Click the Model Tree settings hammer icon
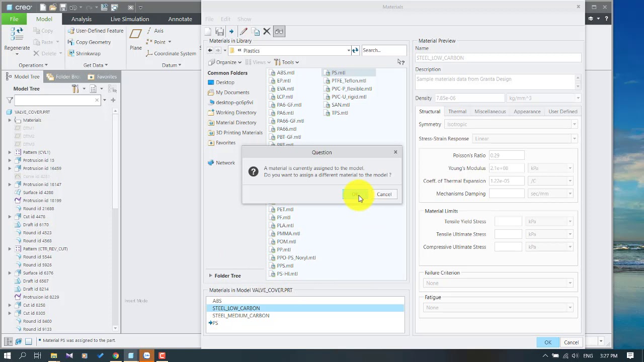 click(75, 88)
